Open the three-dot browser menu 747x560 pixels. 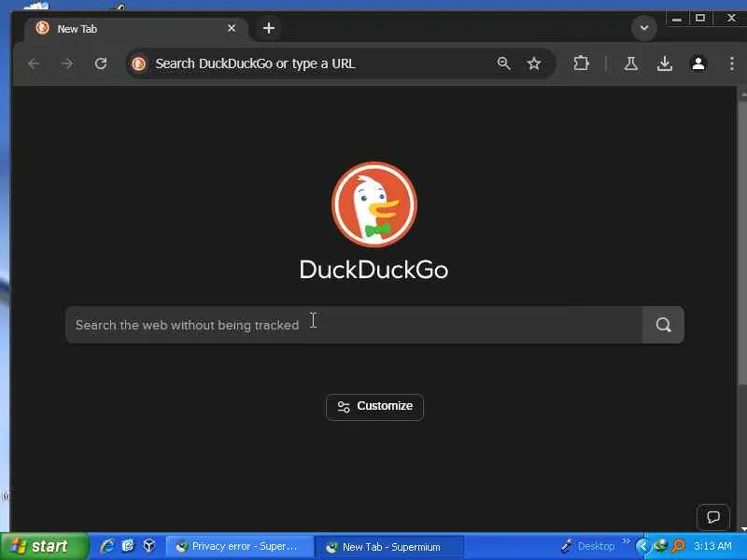click(x=732, y=63)
